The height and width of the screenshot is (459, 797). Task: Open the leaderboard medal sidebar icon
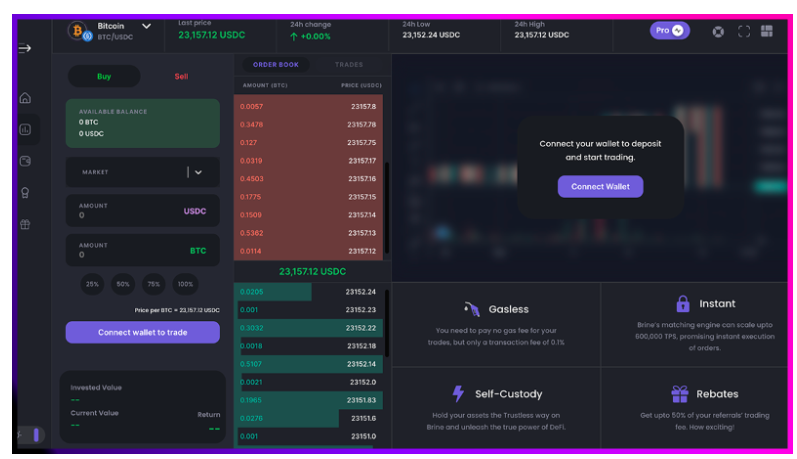[x=25, y=193]
